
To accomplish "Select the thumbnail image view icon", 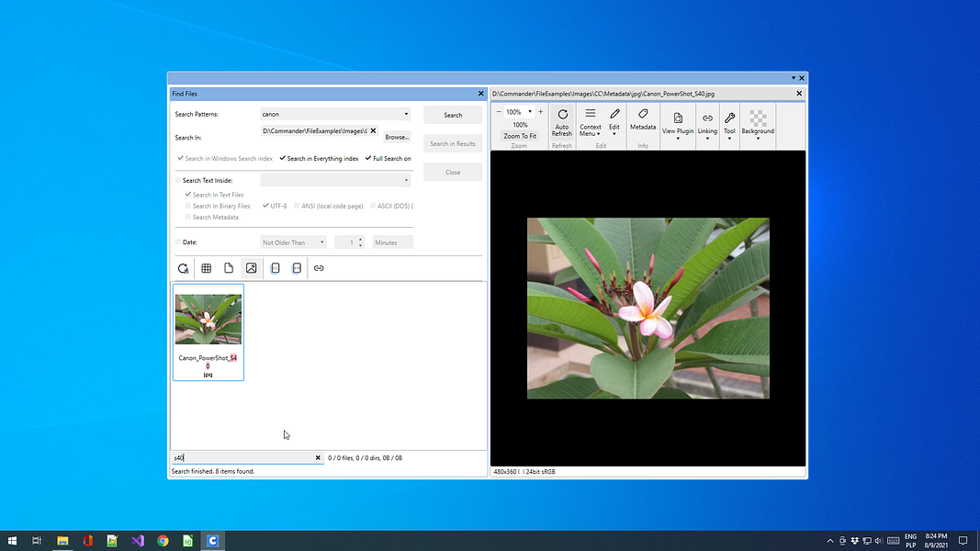I will click(251, 268).
